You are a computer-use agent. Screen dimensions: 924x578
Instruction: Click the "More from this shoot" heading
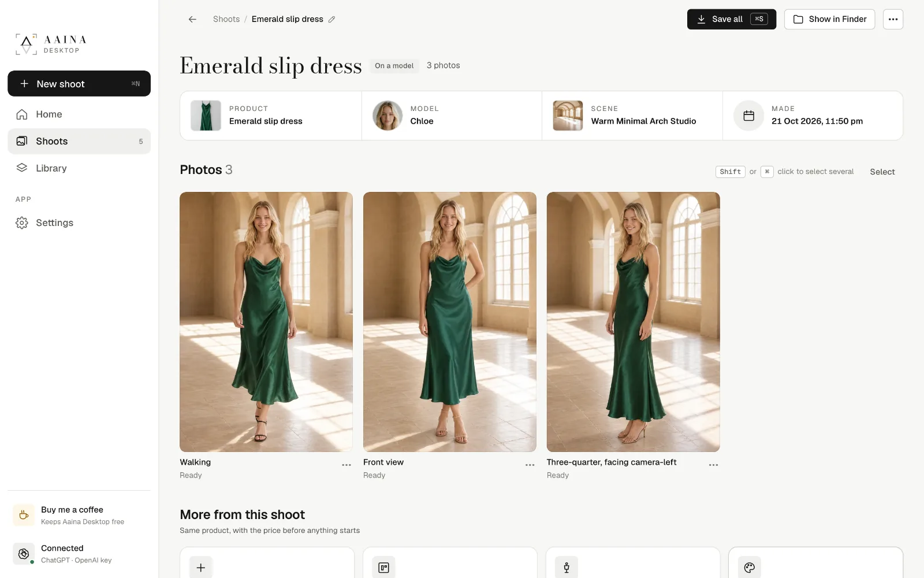tap(243, 514)
